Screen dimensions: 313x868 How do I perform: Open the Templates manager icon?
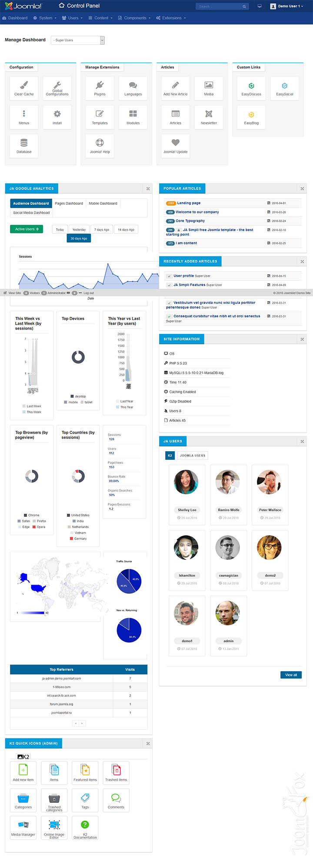(x=100, y=117)
